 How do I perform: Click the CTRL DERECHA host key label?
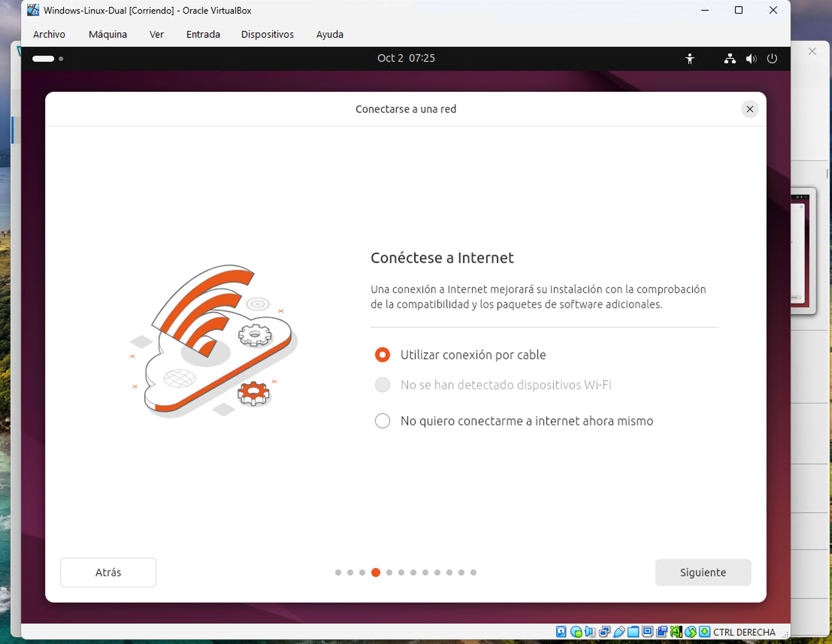click(x=744, y=632)
